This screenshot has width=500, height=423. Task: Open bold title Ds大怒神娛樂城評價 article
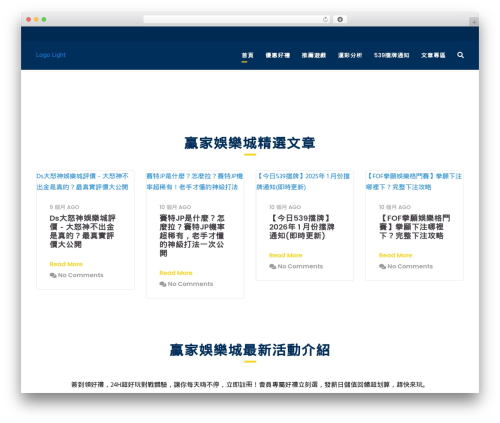click(82, 231)
